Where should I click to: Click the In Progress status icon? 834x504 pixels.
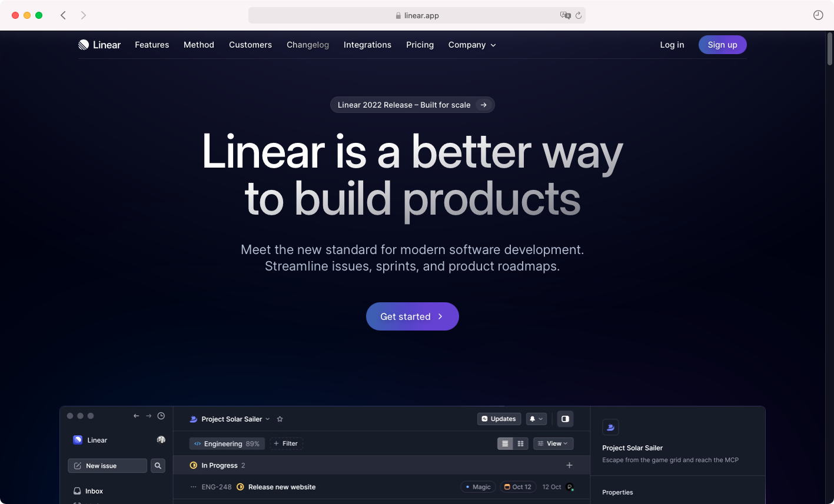point(193,465)
